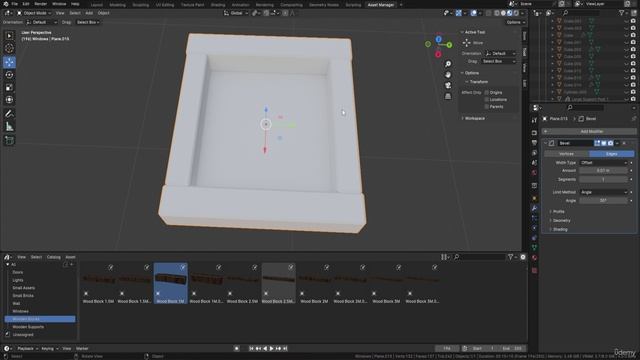Open the Options popover in viewport header
The image size is (640, 360).
515,22
